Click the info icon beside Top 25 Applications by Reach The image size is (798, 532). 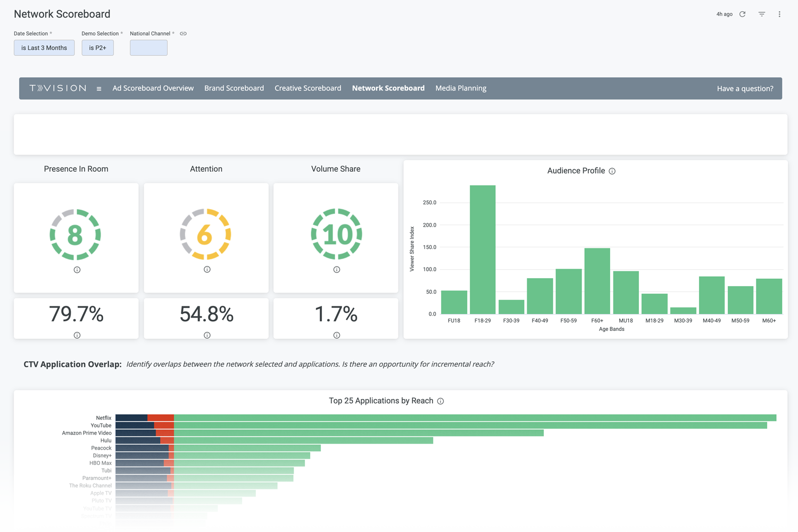pos(440,401)
